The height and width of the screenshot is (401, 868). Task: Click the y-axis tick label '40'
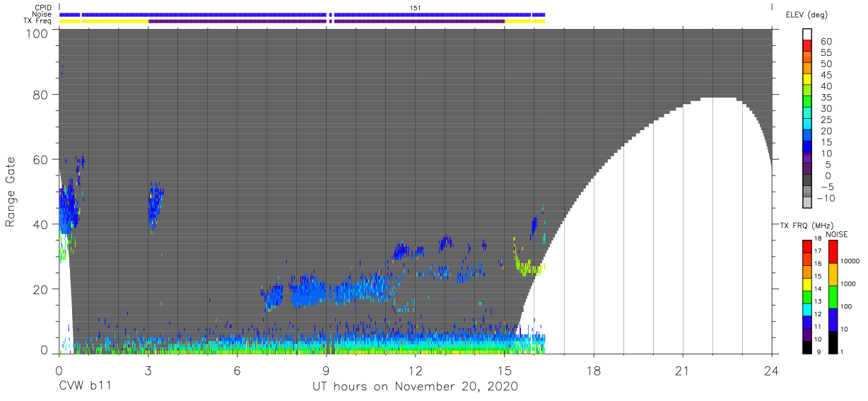point(41,224)
